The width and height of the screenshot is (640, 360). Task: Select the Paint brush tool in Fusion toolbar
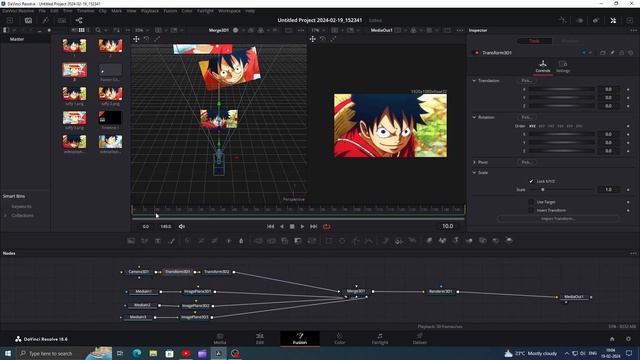[172, 241]
